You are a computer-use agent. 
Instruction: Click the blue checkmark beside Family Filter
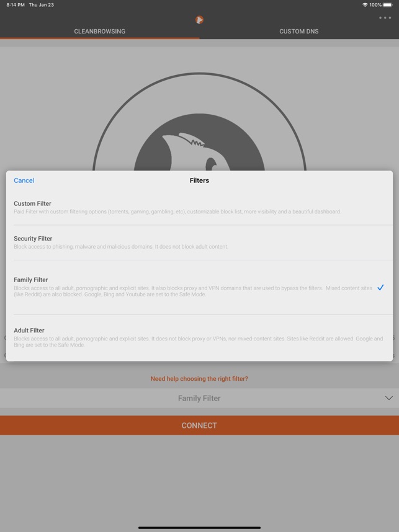pyautogui.click(x=380, y=287)
